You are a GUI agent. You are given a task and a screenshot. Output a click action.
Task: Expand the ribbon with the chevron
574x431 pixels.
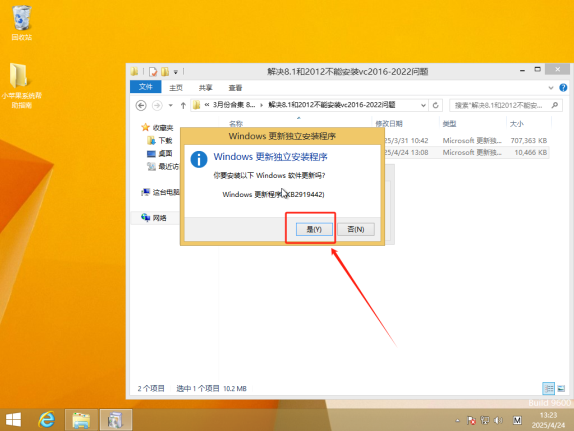(x=551, y=88)
